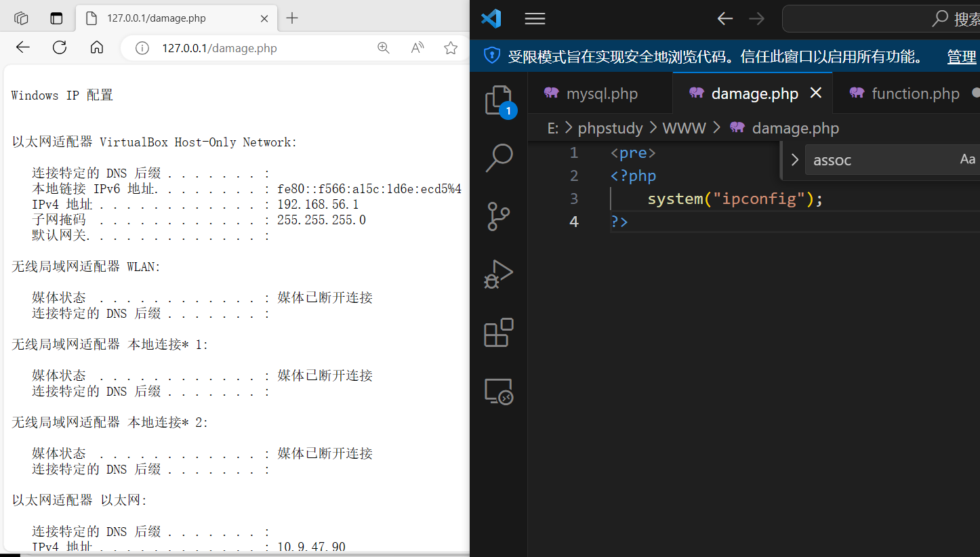Screen dimensions: 980x557
Task: Click the Zoom magnifier icon in address bar
Action: point(383,47)
